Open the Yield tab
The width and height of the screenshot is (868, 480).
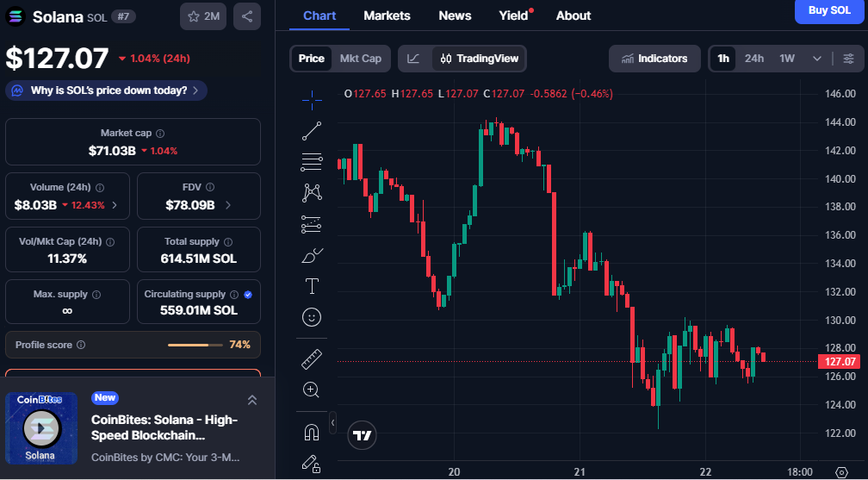click(513, 16)
